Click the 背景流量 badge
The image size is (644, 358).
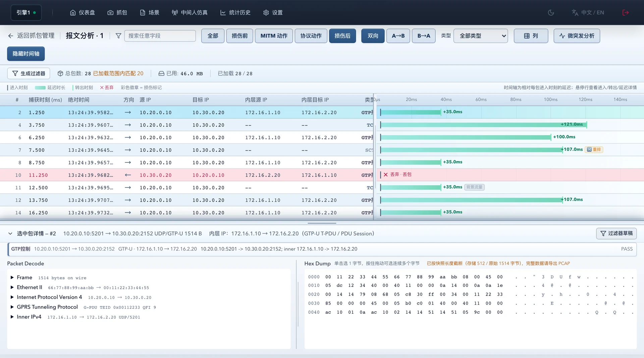tap(474, 187)
